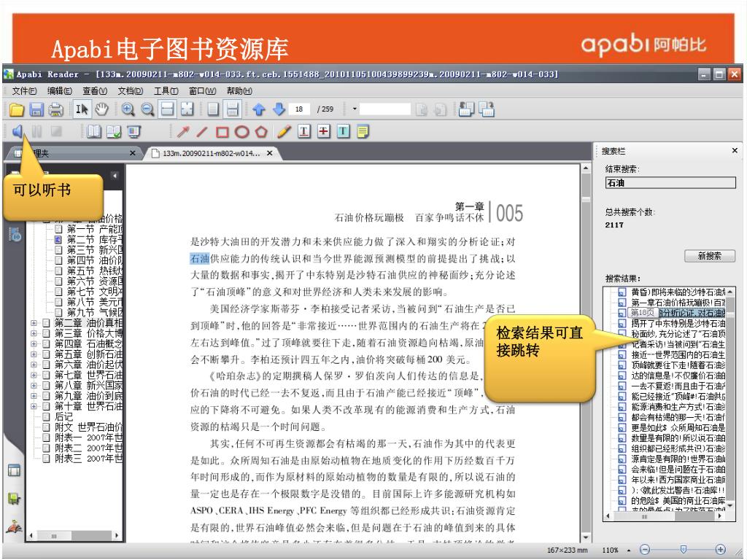Click the book icon with a green checkmark

coord(114,131)
